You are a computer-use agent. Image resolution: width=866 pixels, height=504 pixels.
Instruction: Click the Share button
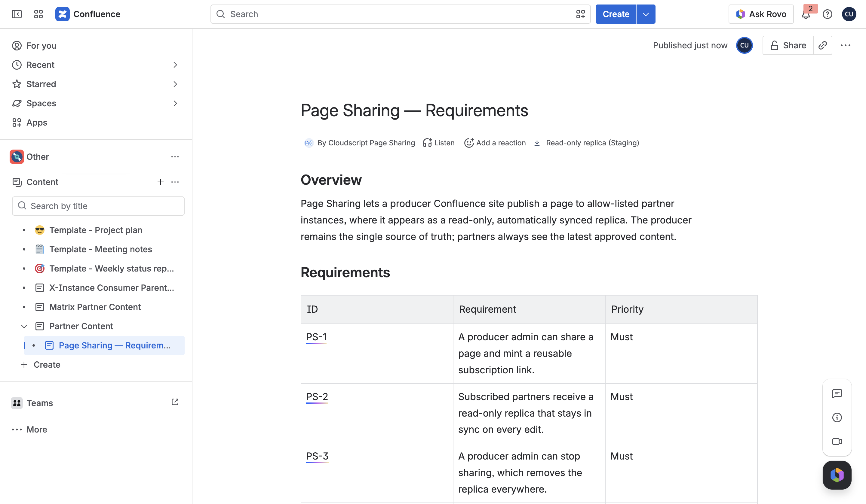(x=788, y=45)
